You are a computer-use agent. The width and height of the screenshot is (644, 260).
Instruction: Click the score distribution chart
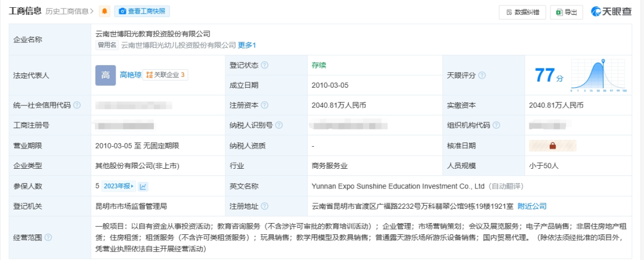tap(599, 76)
